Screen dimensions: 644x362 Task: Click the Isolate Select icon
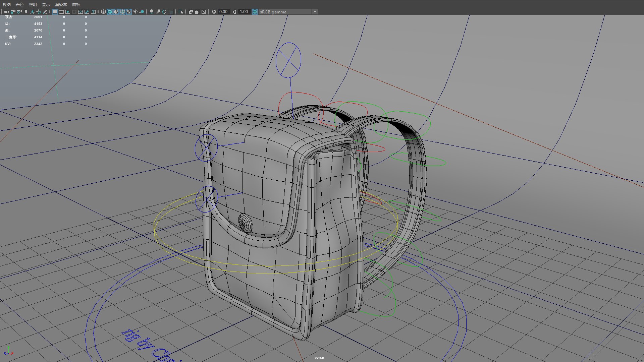pyautogui.click(x=180, y=12)
